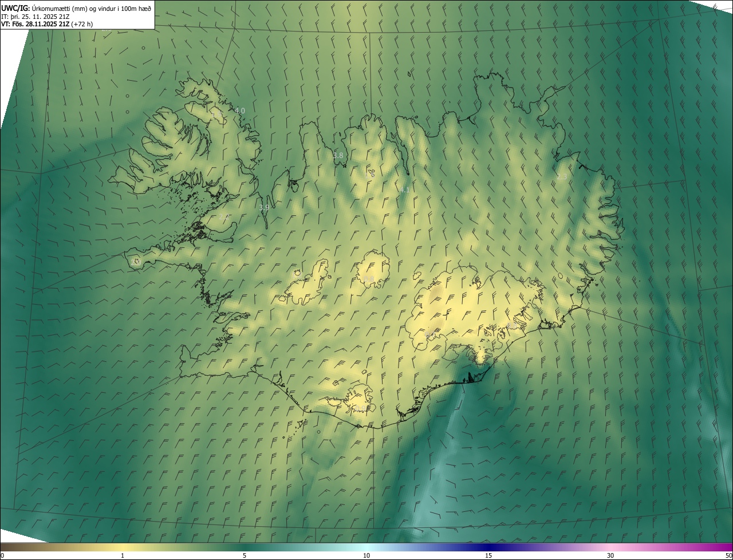Click the 3.9 value label on the map

[x=263, y=208]
